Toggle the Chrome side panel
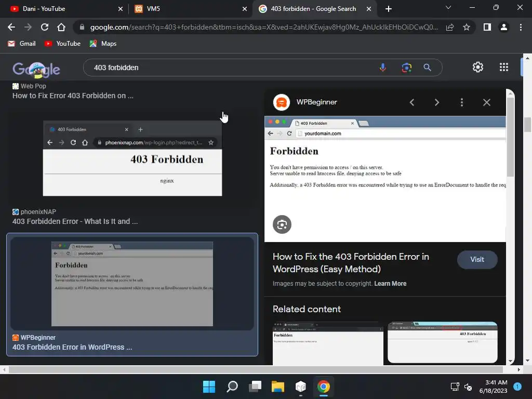Viewport: 532px width, 399px height. (x=487, y=27)
